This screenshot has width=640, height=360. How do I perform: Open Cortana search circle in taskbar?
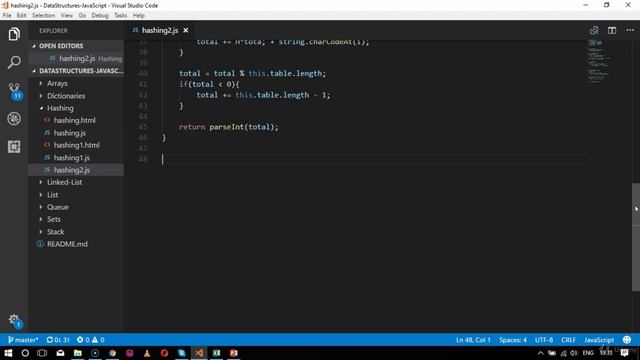click(25, 353)
